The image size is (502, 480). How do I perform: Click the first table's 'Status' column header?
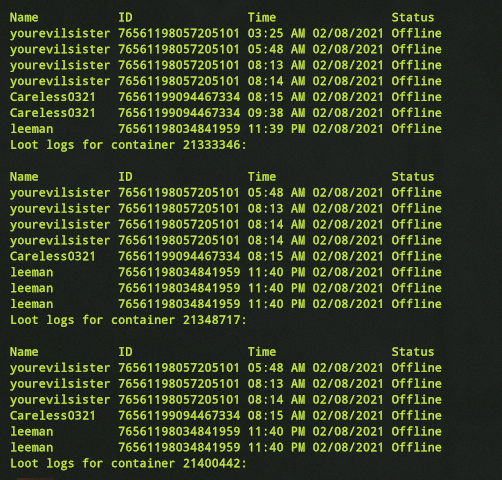click(x=413, y=17)
